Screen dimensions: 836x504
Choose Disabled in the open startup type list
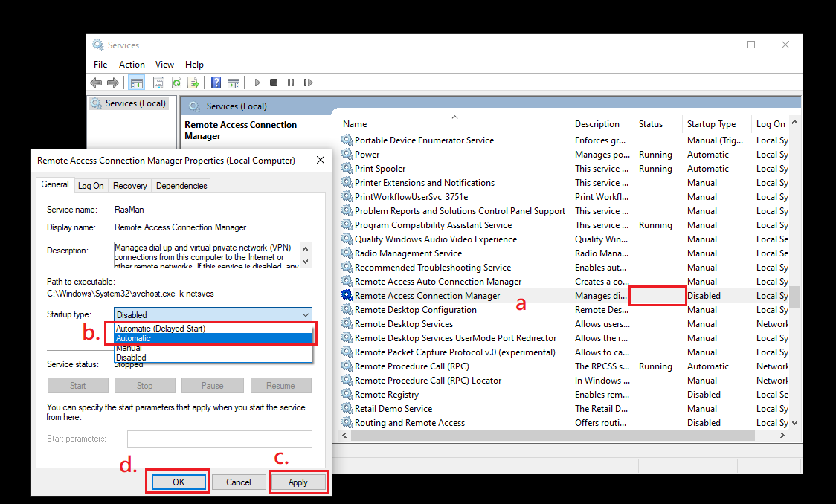coord(213,358)
